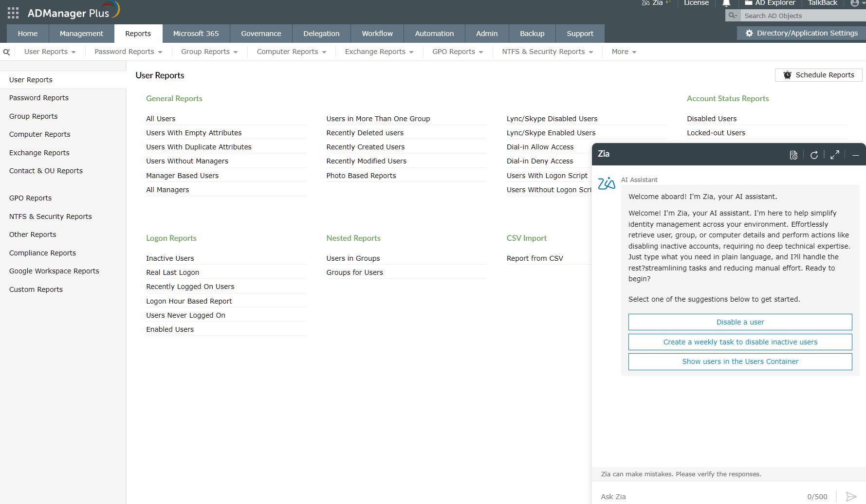This screenshot has width=866, height=504.
Task: Pick 'Show users in the Users Container' suggestion
Action: click(x=740, y=361)
